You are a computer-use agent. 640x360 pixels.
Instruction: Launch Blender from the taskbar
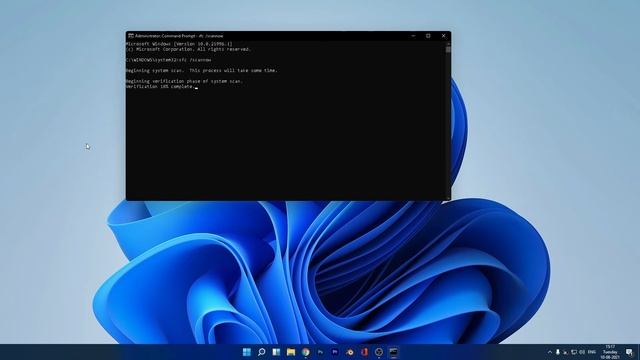point(350,352)
